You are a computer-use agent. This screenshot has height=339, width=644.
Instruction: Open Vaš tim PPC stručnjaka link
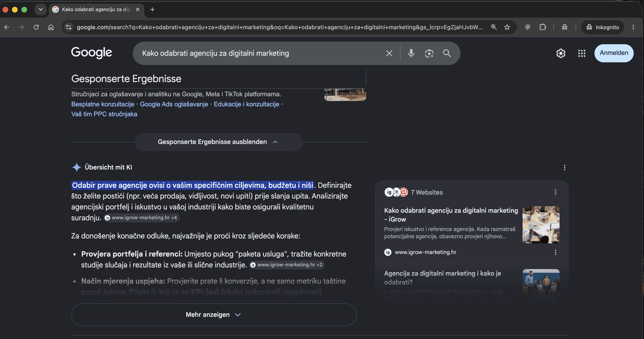coord(104,114)
